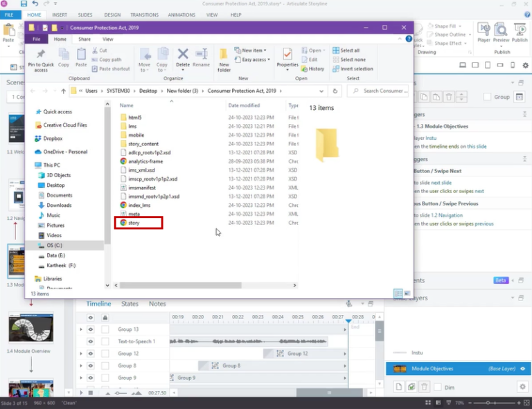This screenshot has width=532, height=409.
Task: Toggle visibility eye for Group 13
Action: point(90,329)
